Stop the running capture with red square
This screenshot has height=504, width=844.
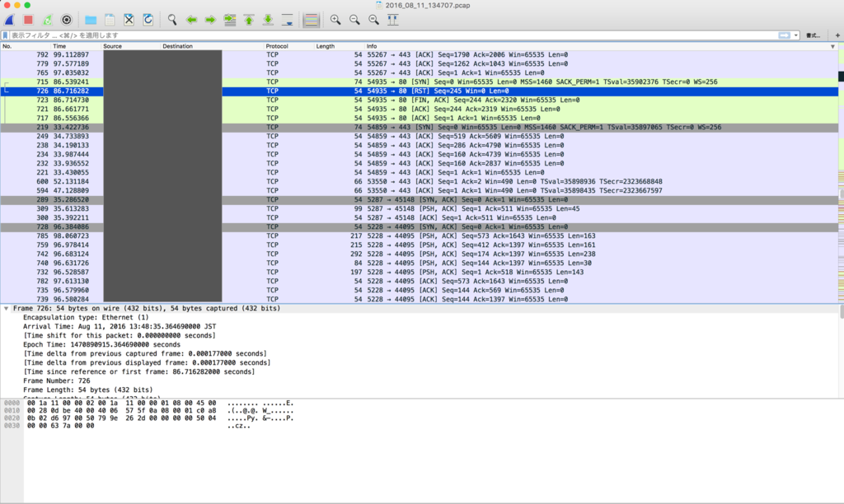[29, 20]
